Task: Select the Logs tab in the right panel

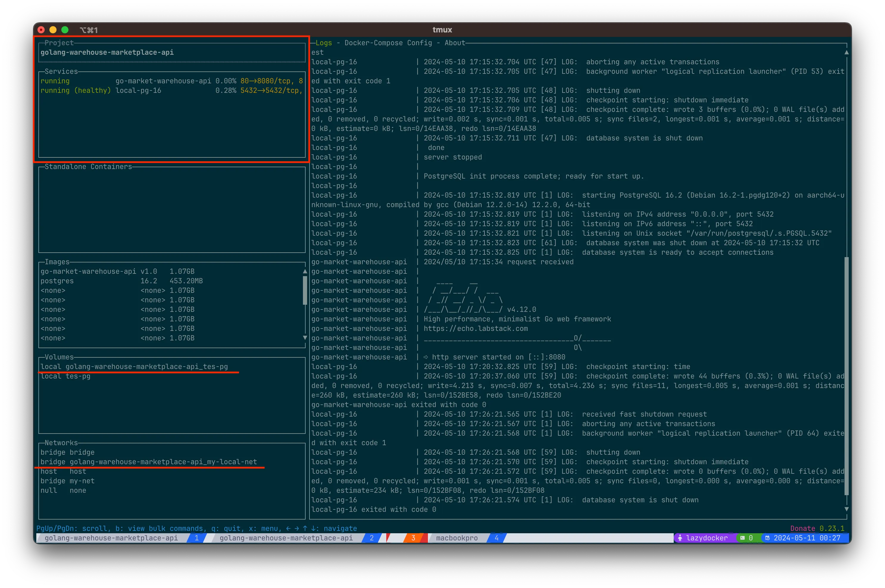Action: pyautogui.click(x=323, y=43)
